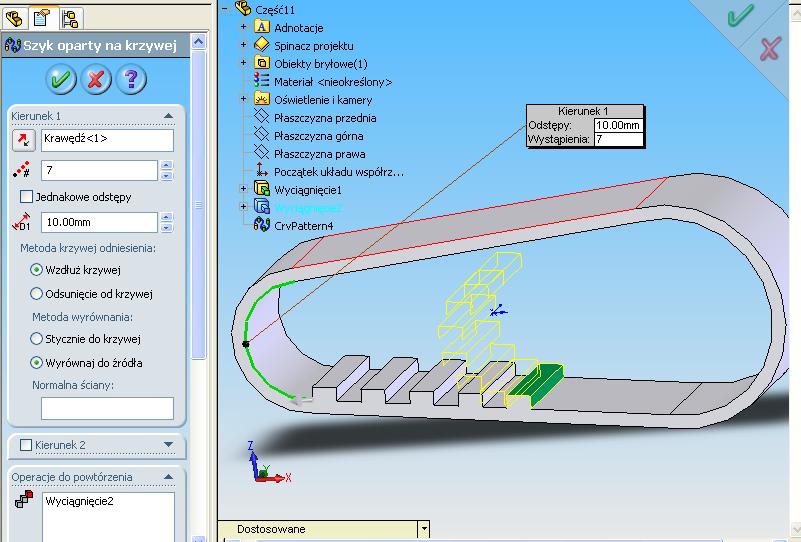This screenshot has width=801, height=542.
Task: Click the Adnotacje annotations icon
Action: 262,26
